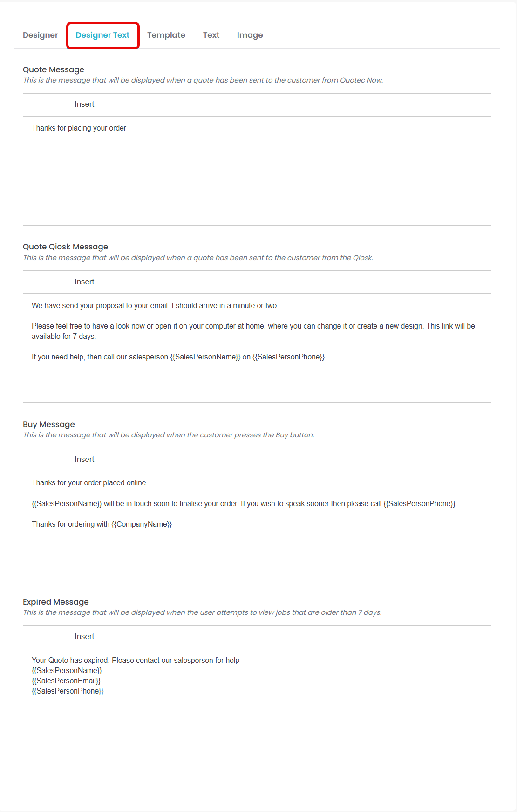517x812 pixels.
Task: Open Insert menu in Expired Message editor
Action: pos(84,637)
